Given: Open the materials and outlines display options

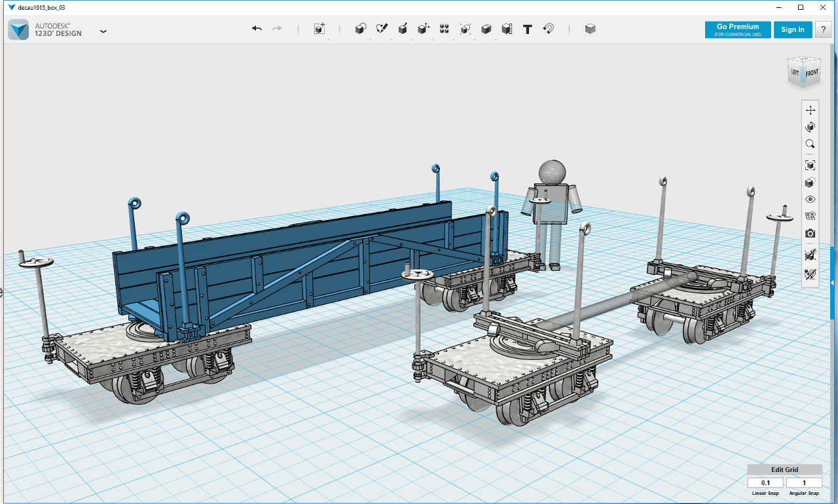Looking at the screenshot, I should click(811, 182).
